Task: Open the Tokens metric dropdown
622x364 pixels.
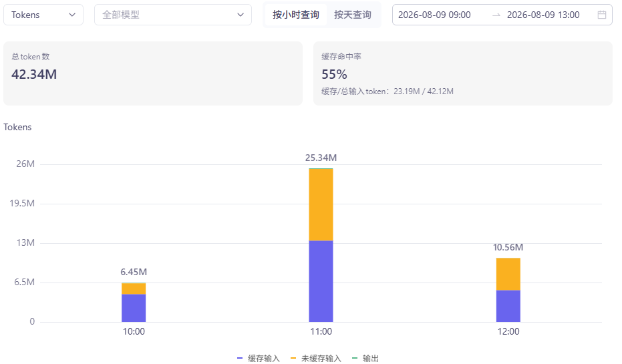Action: tap(43, 15)
